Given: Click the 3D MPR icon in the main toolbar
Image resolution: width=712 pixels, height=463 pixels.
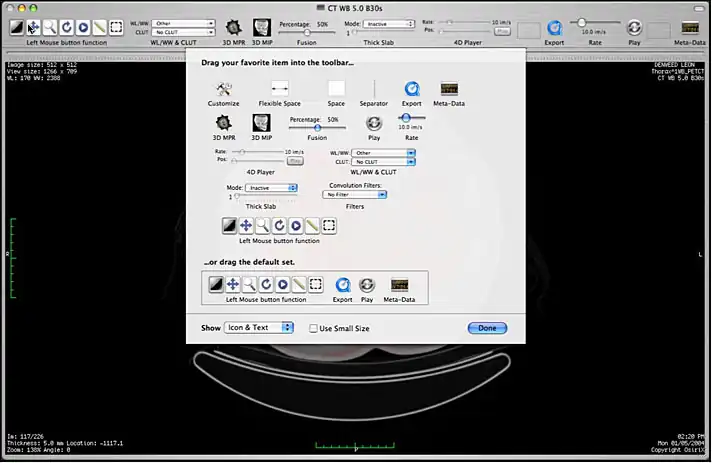Looking at the screenshot, I should (233, 27).
